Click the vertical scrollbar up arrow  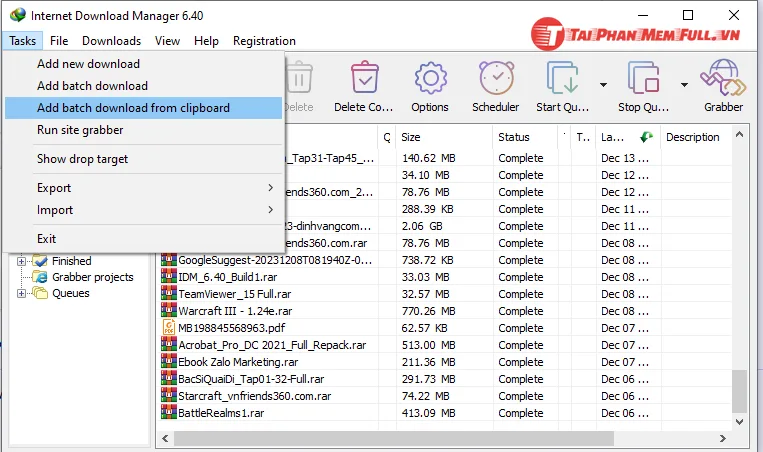(740, 134)
